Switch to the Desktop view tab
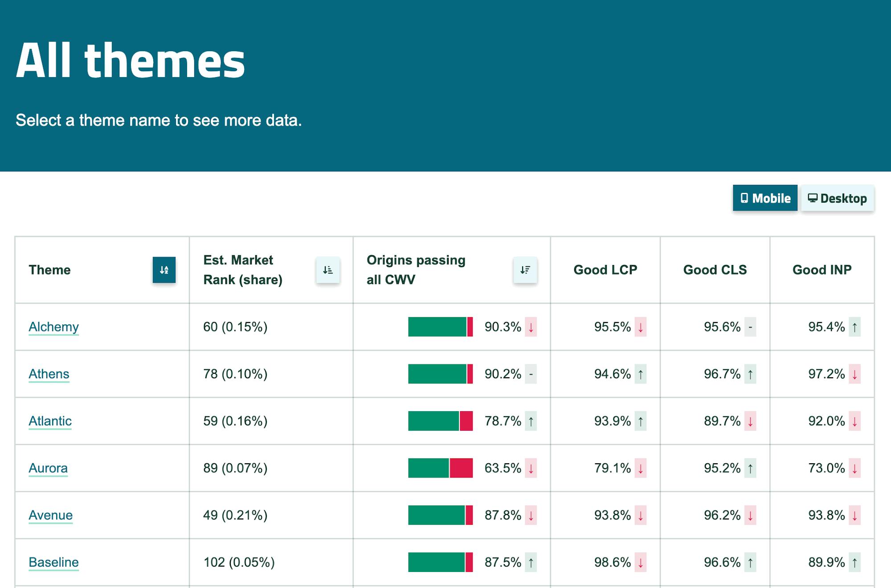 coord(837,199)
